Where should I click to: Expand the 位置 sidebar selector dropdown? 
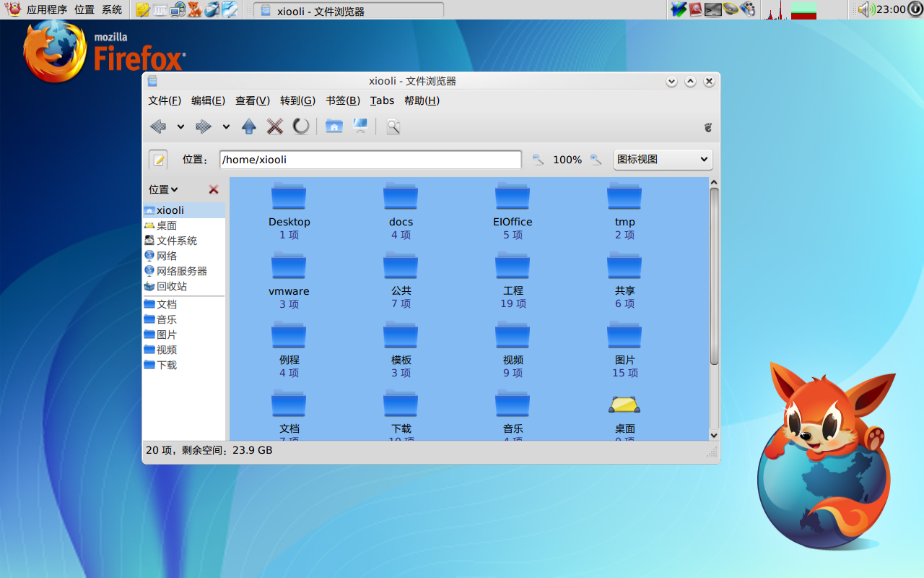163,189
